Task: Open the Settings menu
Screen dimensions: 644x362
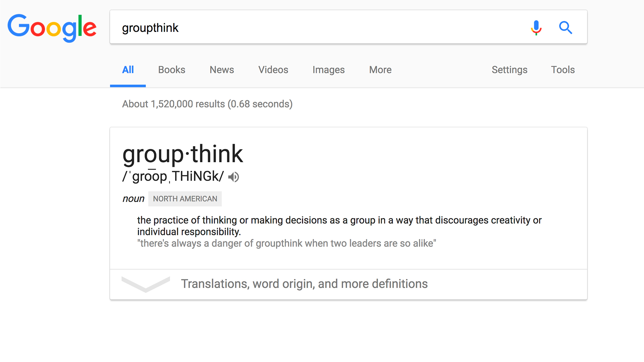Action: pyautogui.click(x=509, y=70)
